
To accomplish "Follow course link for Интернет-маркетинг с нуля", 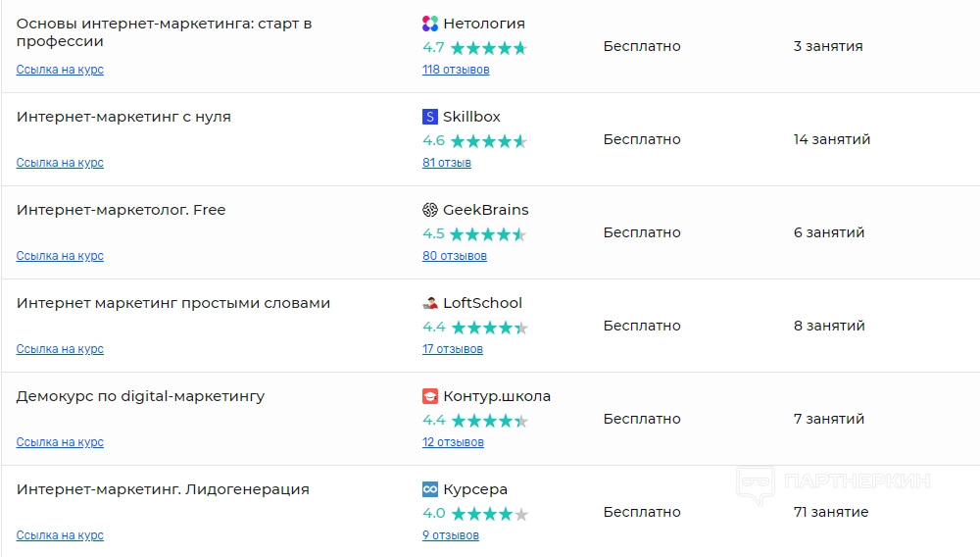I will [x=60, y=163].
